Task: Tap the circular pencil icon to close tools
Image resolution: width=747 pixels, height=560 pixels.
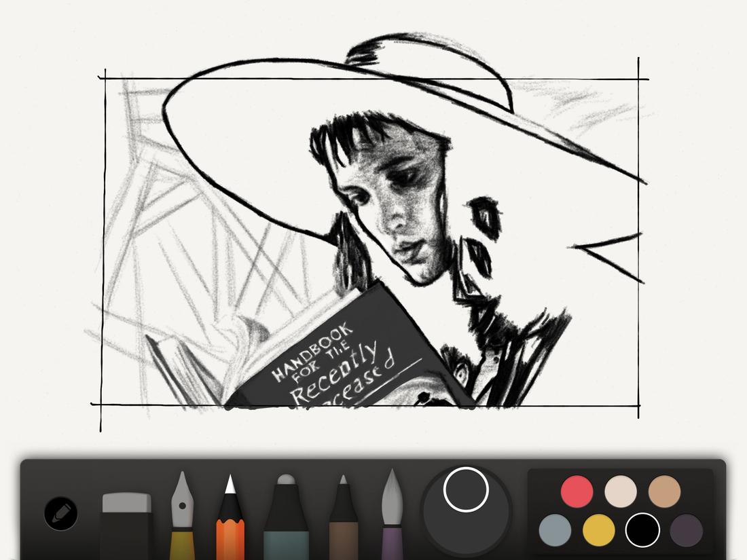Action: pyautogui.click(x=60, y=514)
